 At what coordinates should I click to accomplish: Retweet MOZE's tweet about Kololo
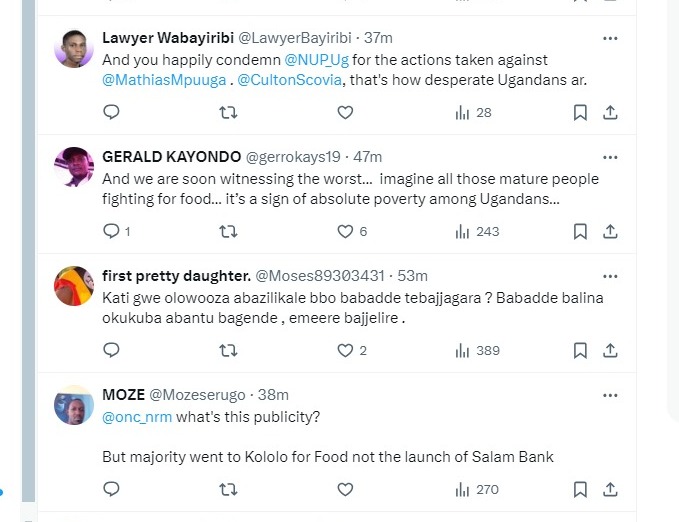coord(228,489)
